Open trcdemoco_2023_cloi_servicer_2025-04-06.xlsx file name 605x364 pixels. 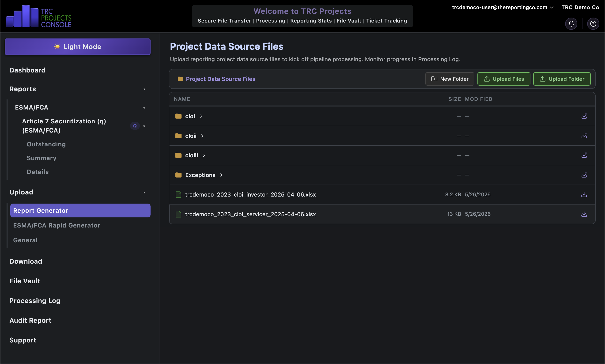point(250,214)
